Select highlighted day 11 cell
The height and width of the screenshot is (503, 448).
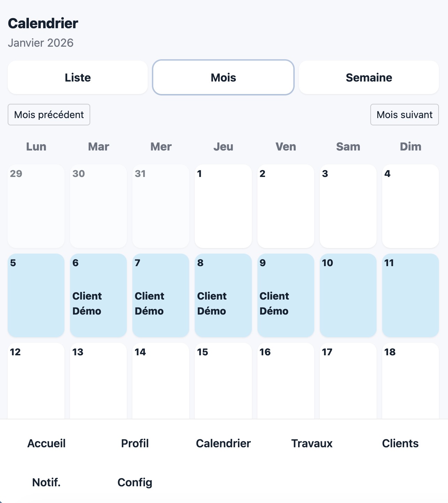pos(410,295)
